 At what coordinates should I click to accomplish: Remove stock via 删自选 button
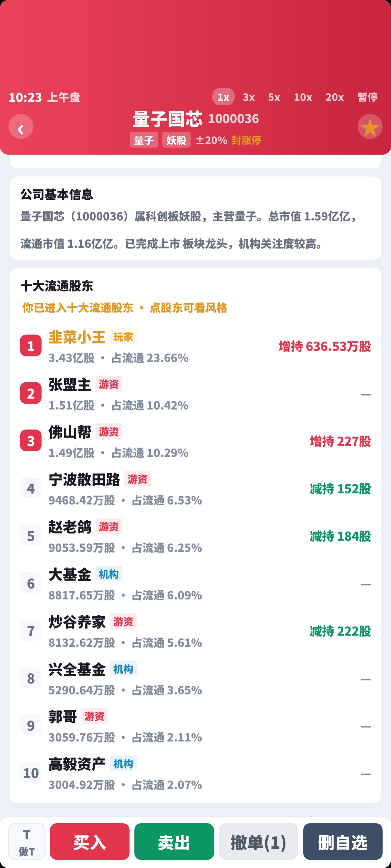[x=343, y=841]
